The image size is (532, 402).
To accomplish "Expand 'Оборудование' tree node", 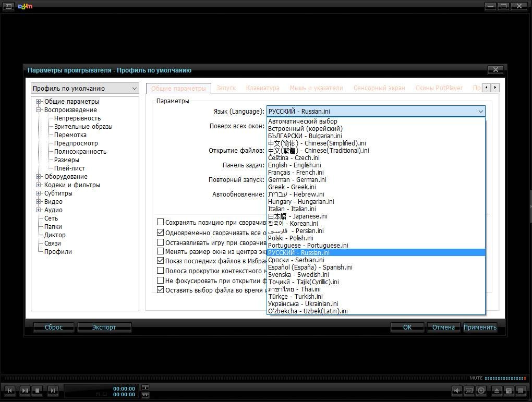I will coord(39,176).
